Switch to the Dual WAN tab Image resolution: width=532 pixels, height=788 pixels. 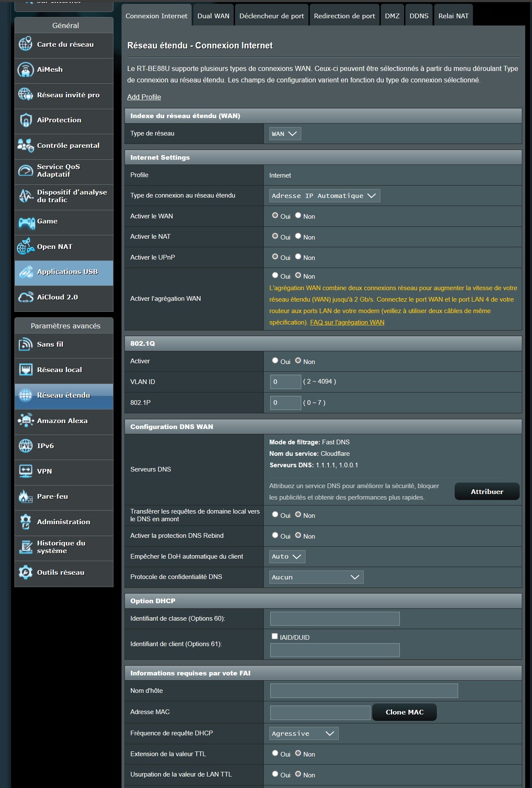[x=213, y=16]
